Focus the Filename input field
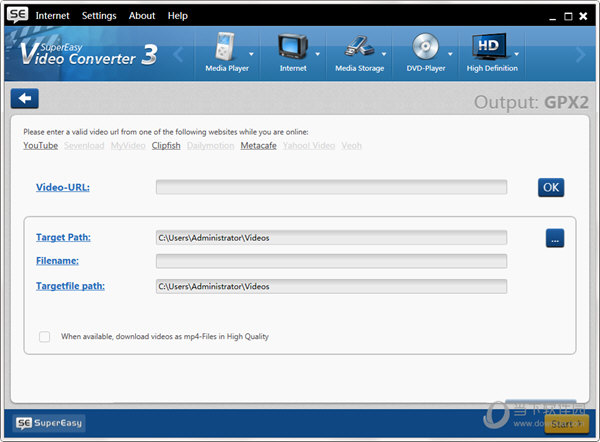This screenshot has height=442, width=600. coord(331,261)
